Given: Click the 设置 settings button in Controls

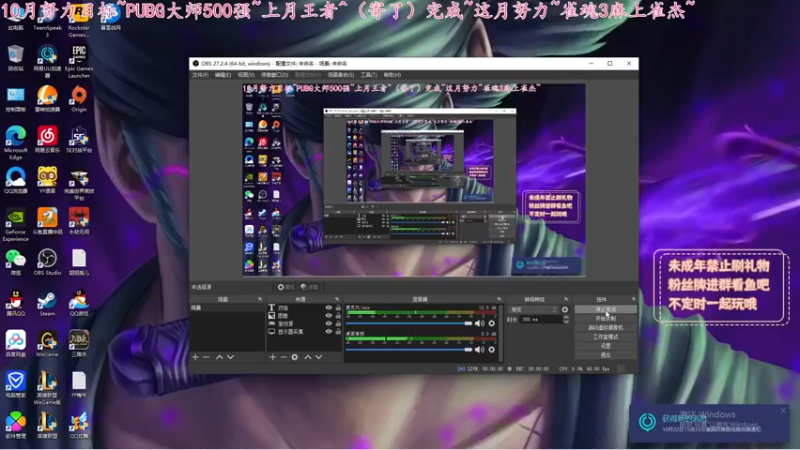Looking at the screenshot, I should 606,346.
